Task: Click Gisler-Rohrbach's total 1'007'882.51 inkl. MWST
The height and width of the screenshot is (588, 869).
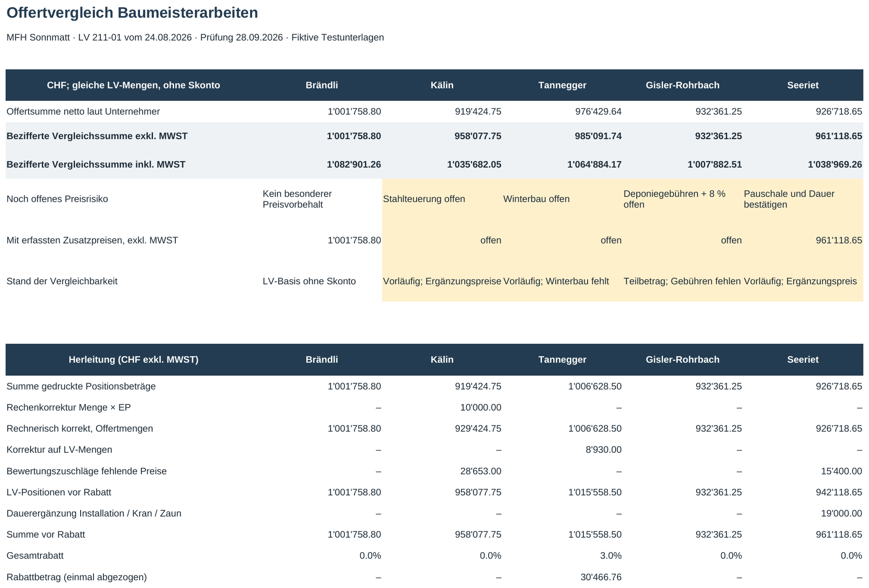Action: pyautogui.click(x=715, y=165)
